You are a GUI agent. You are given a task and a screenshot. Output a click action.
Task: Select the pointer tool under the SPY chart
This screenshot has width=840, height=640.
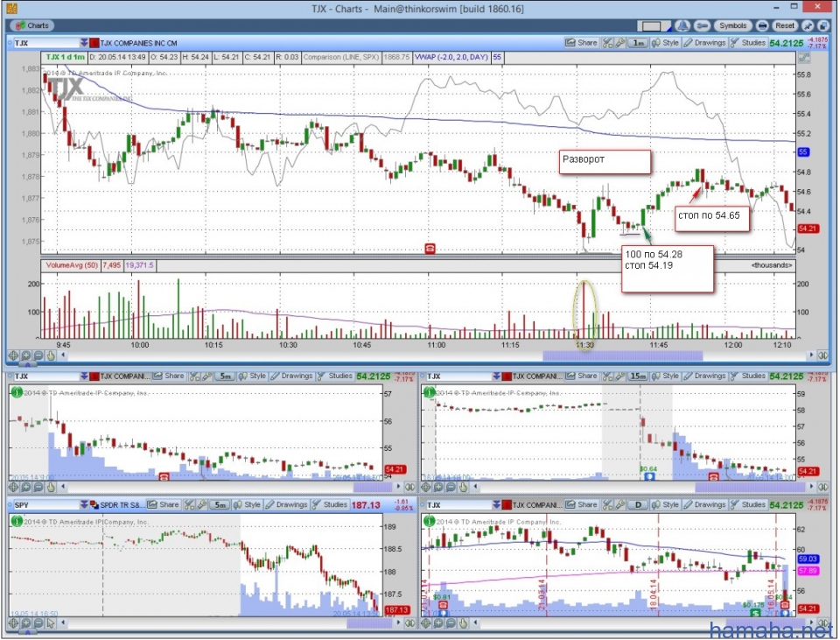tap(51, 622)
